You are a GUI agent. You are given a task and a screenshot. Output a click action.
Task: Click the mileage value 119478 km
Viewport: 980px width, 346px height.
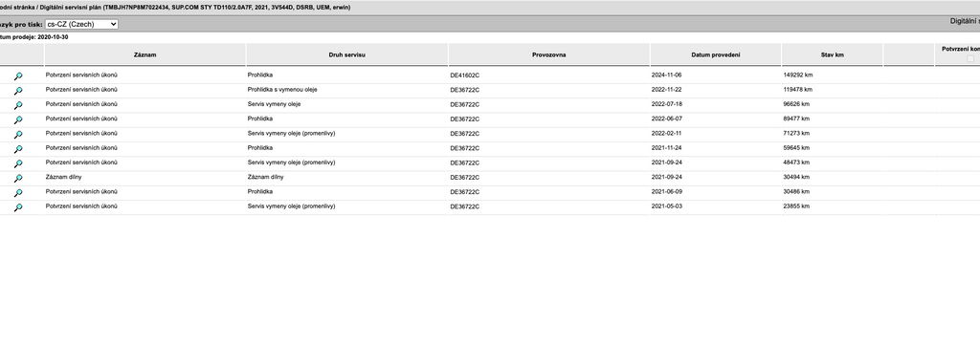click(x=797, y=89)
